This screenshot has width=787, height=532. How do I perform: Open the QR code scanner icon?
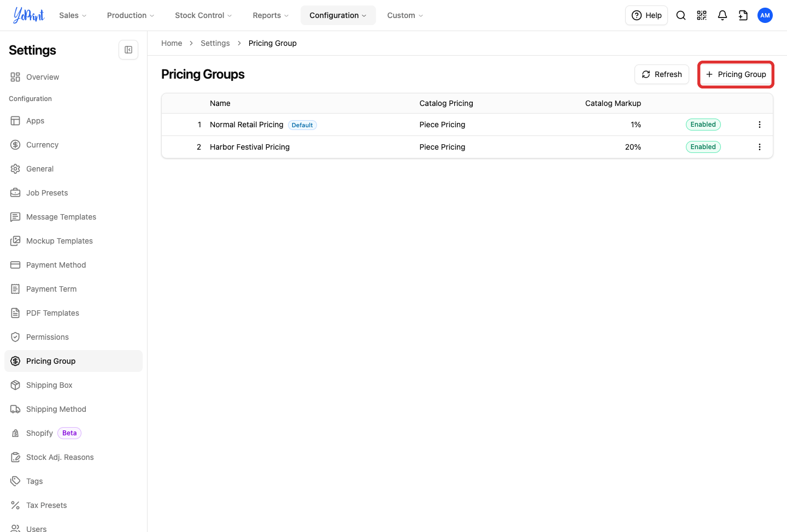702,15
